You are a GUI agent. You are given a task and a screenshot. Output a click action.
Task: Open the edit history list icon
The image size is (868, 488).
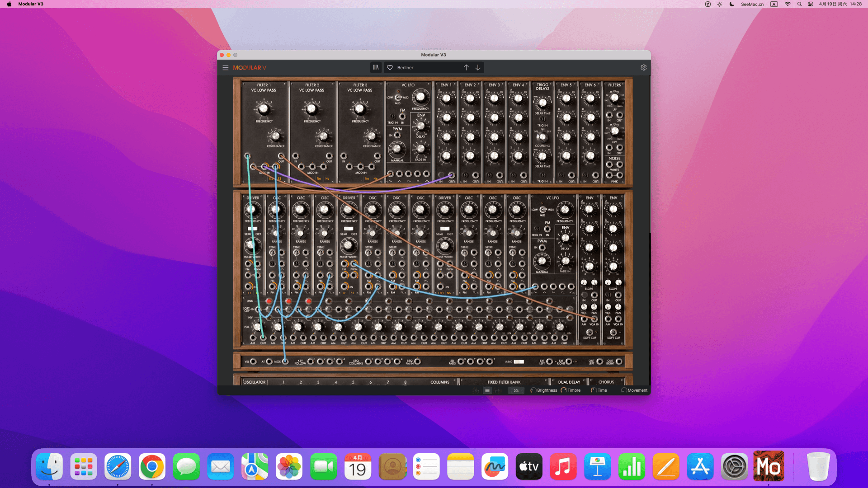pyautogui.click(x=487, y=390)
